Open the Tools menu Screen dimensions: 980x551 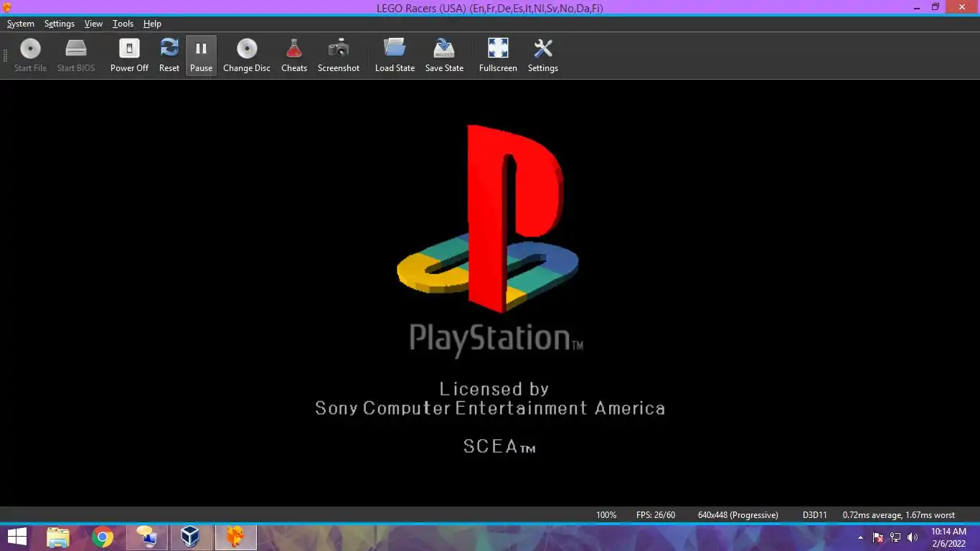[123, 24]
